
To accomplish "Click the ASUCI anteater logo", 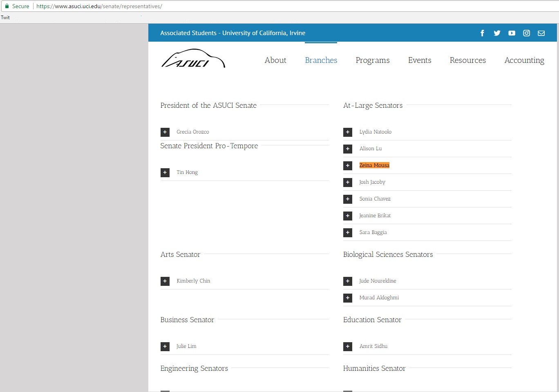I will pos(193,59).
